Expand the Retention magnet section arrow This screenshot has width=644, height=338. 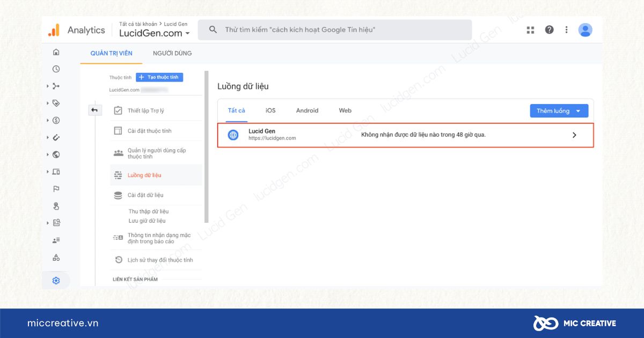click(48, 137)
